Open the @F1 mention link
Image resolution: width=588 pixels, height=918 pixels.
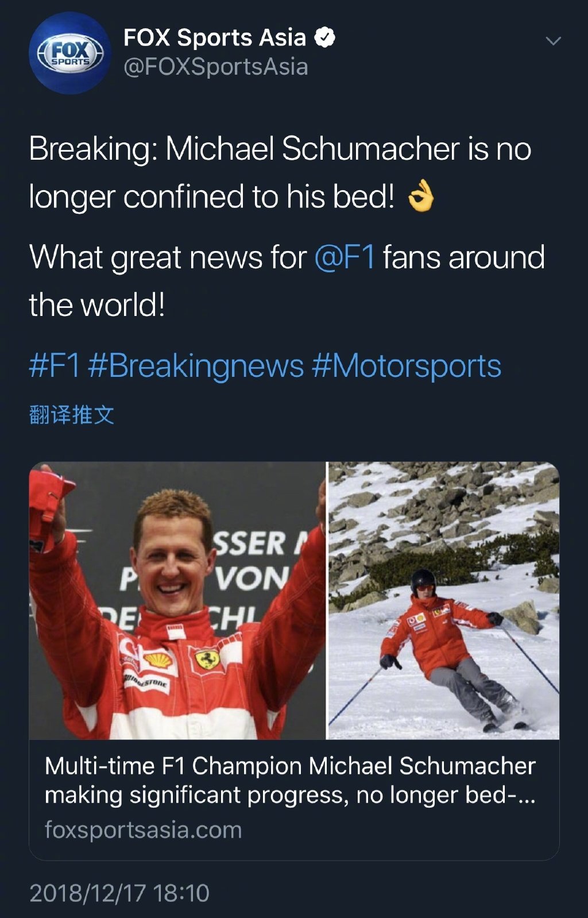pos(345,257)
